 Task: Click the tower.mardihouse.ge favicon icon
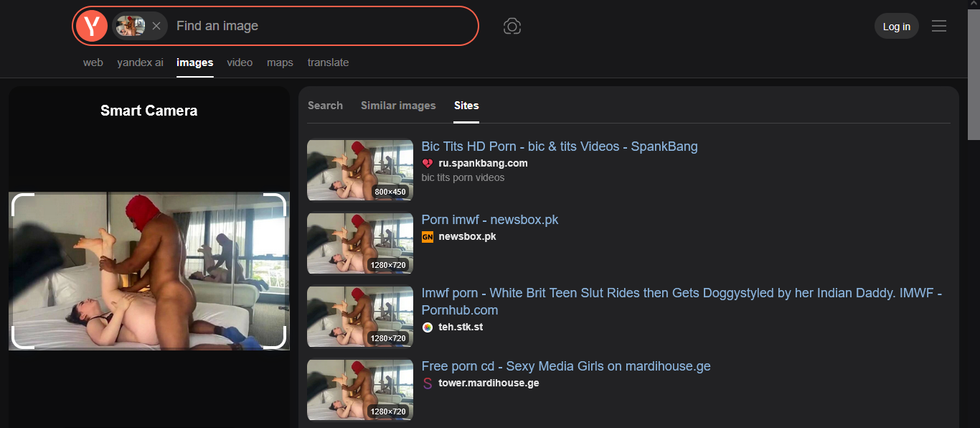click(x=428, y=383)
